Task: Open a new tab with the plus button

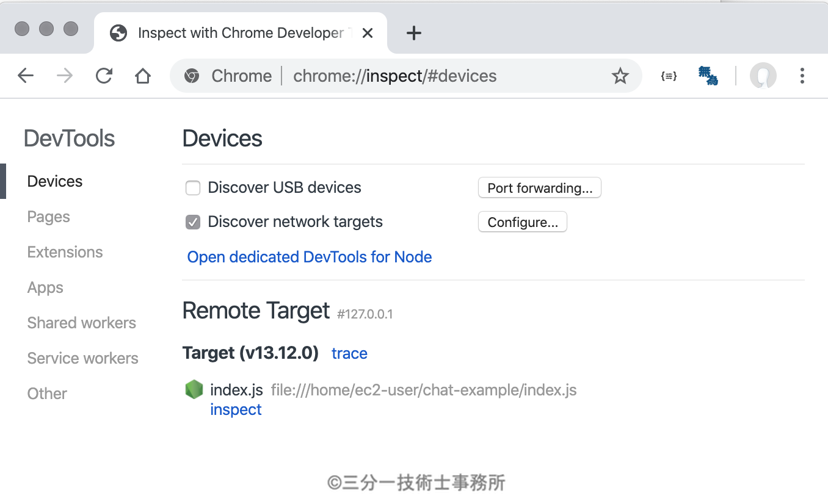Action: [414, 33]
